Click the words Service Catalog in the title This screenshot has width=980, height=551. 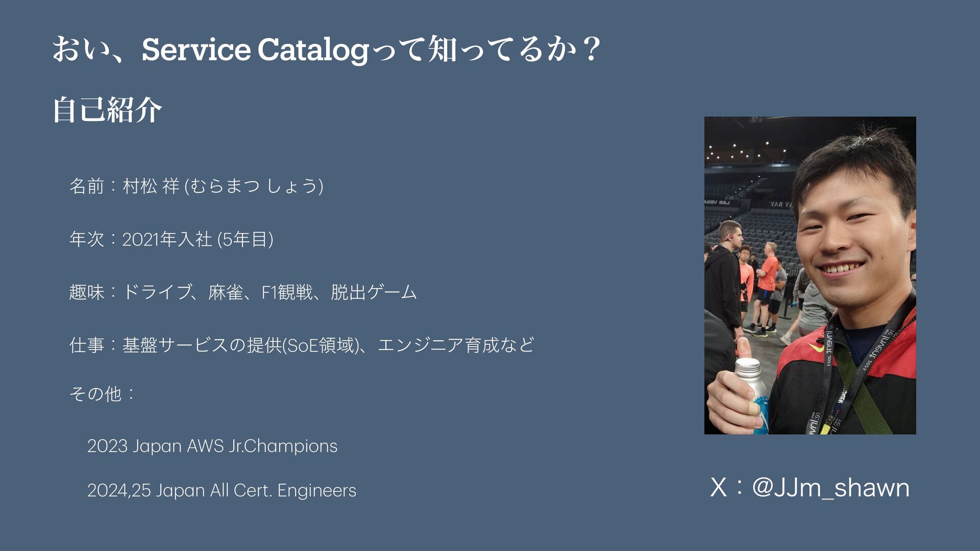click(x=255, y=50)
